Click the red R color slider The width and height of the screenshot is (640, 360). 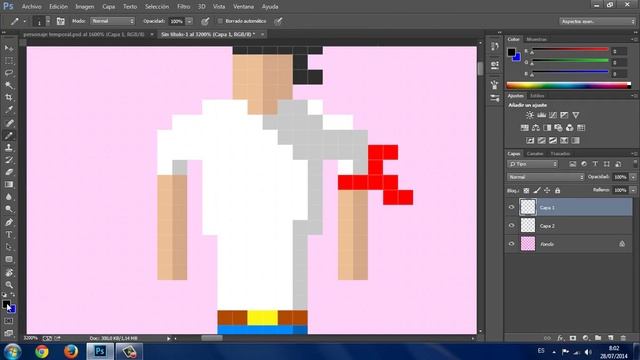570,50
